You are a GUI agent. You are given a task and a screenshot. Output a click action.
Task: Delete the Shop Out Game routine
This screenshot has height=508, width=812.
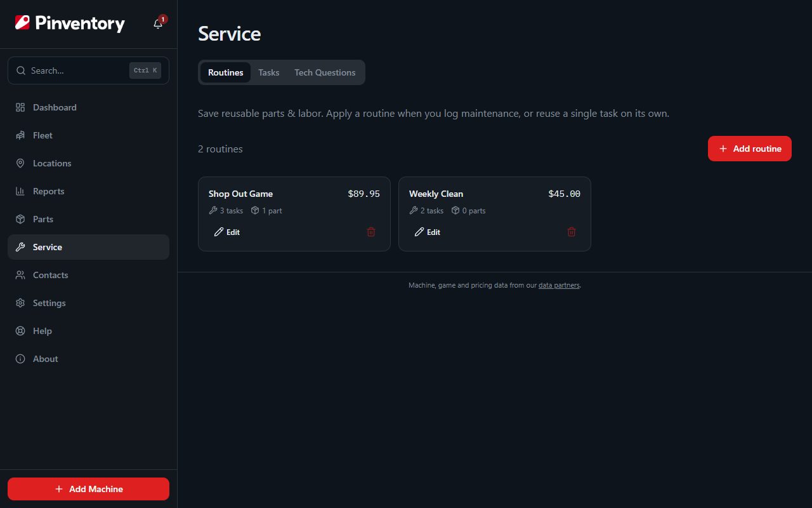[371, 232]
